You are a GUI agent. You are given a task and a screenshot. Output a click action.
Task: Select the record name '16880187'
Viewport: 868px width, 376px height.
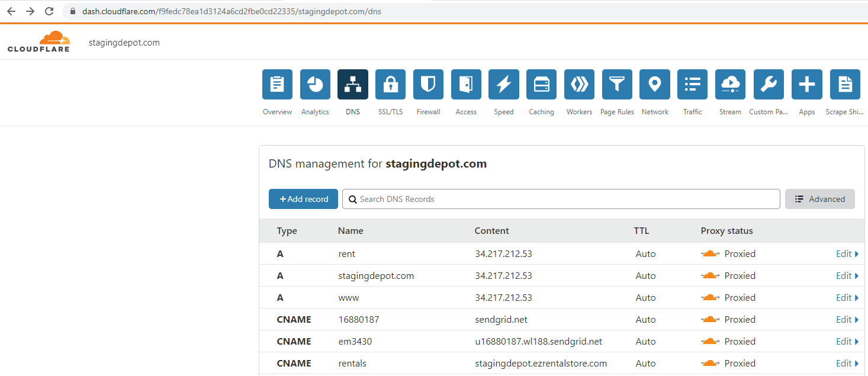pos(359,320)
